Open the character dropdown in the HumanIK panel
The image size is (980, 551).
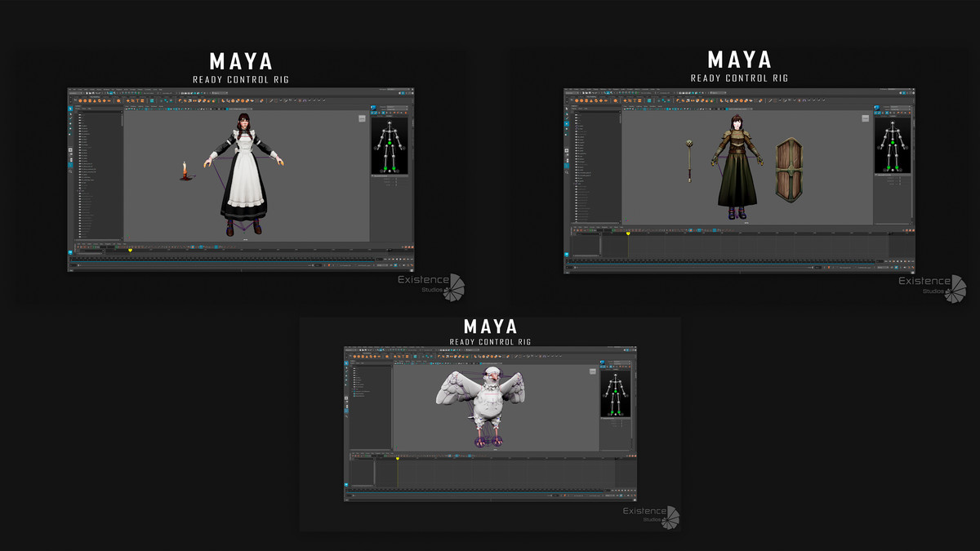[396, 107]
